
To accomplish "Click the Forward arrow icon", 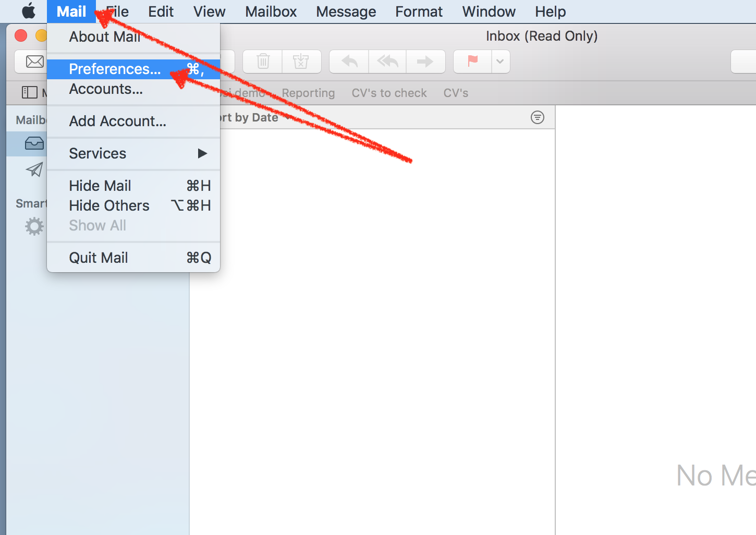I will click(x=425, y=62).
